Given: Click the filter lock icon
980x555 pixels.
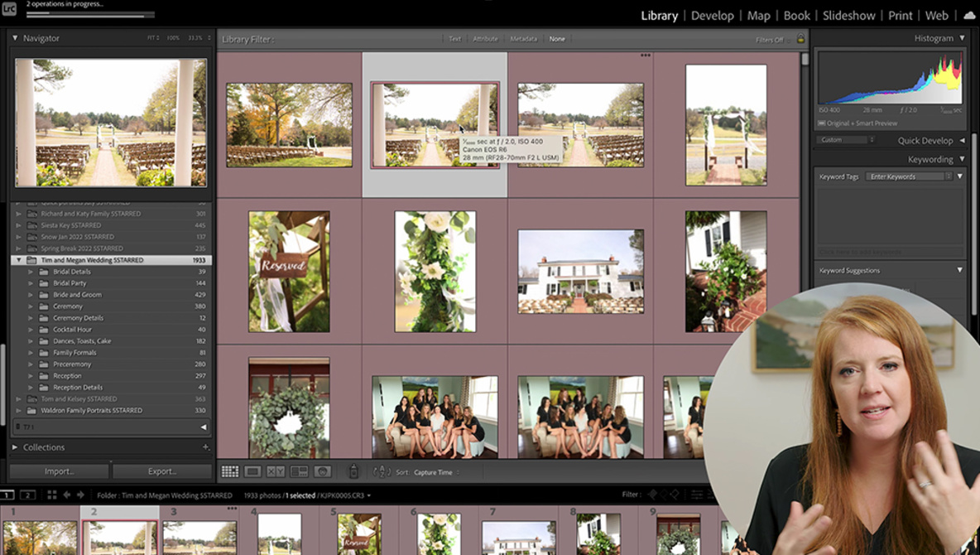Looking at the screenshot, I should (x=800, y=39).
